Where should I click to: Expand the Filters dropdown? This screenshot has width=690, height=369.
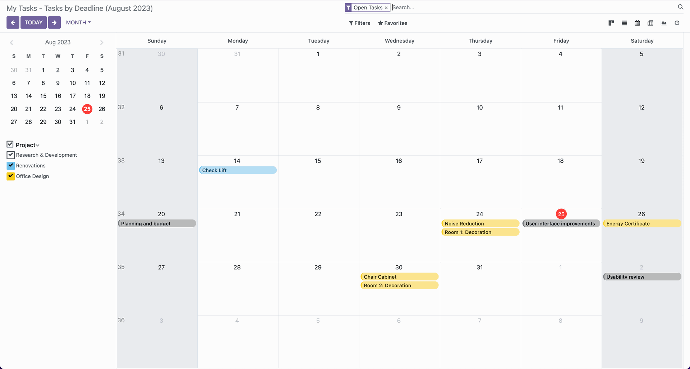click(x=359, y=23)
